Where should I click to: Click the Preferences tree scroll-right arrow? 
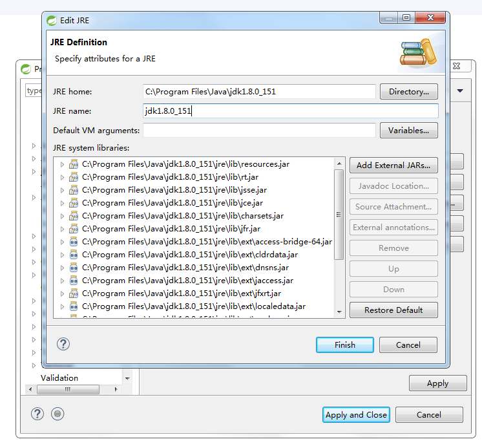116,389
